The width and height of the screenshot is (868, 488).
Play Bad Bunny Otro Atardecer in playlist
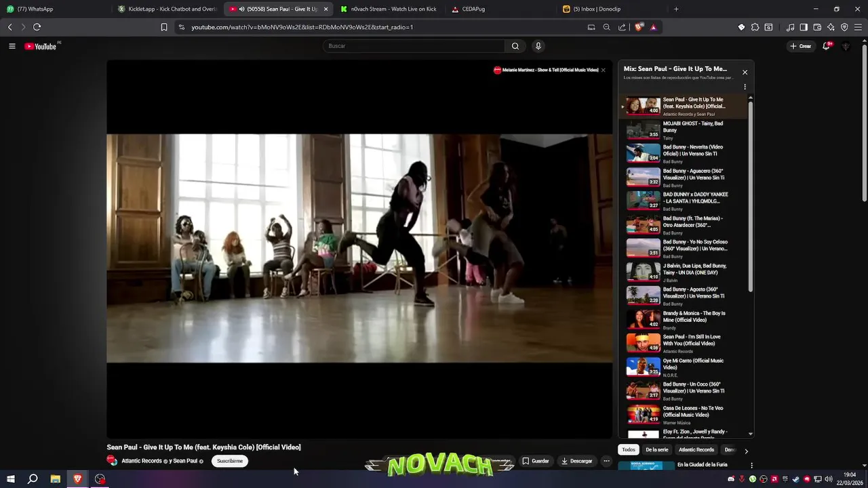(683, 225)
